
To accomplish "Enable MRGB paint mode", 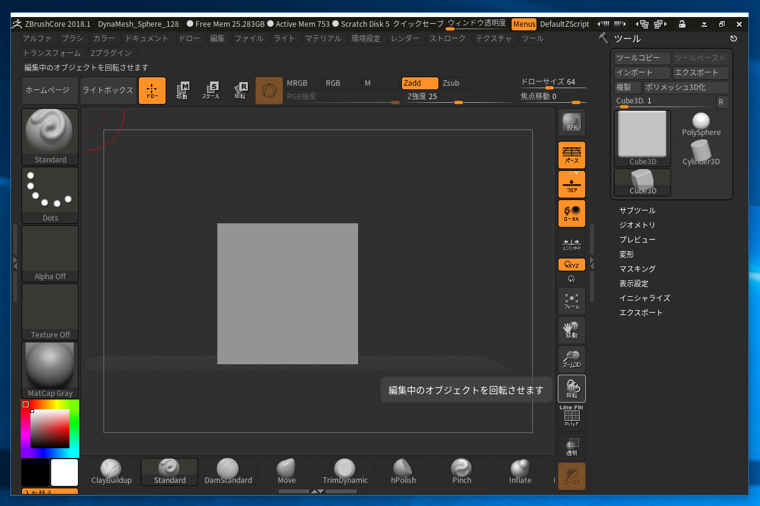I will coord(302,83).
